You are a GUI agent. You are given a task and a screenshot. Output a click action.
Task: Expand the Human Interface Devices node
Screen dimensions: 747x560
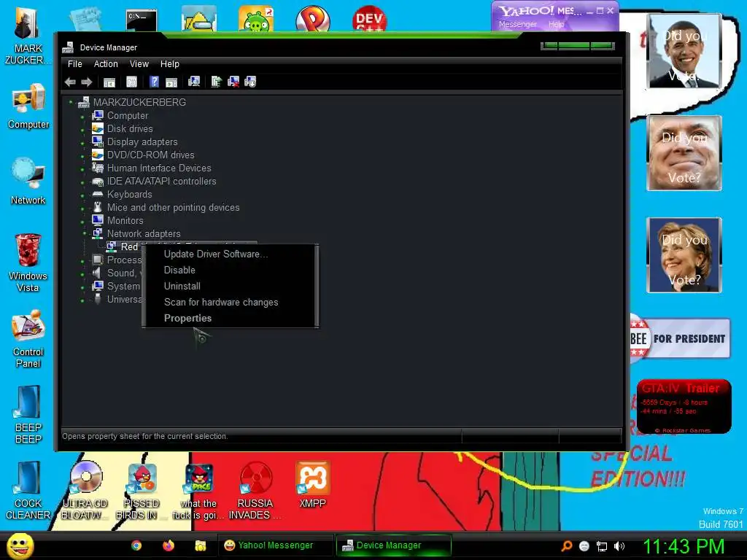coord(82,168)
